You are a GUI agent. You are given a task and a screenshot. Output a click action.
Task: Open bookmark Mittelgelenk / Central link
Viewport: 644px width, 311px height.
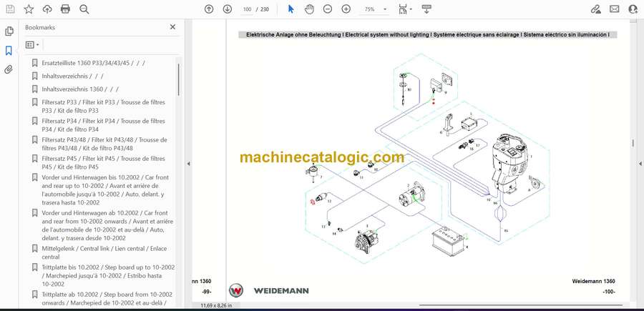point(99,253)
